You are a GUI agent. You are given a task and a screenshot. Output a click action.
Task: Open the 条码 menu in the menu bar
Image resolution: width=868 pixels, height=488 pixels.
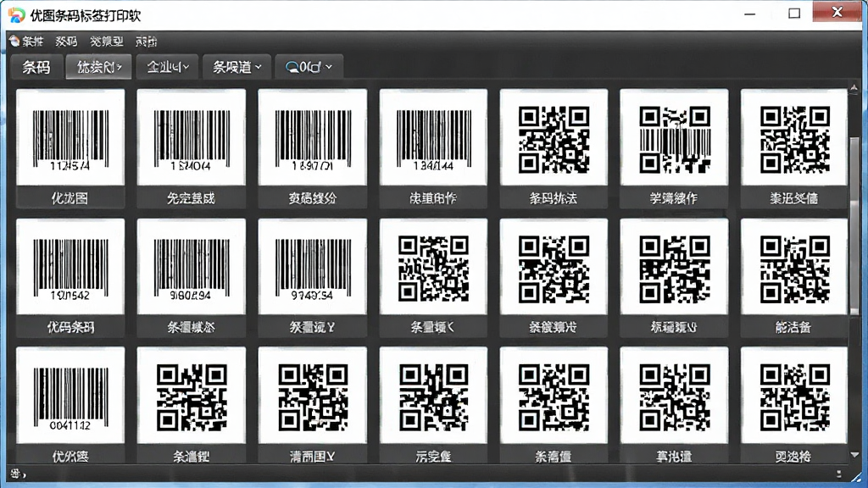[66, 42]
